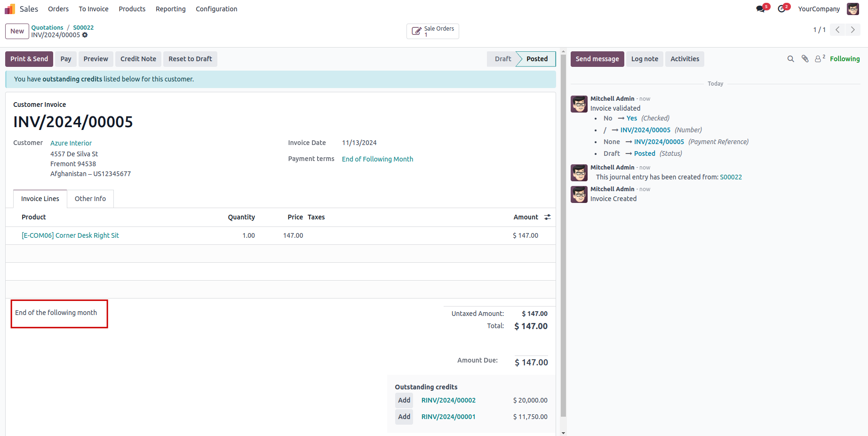868x436 pixels.
Task: Open the YourCompany switcher
Action: 819,9
